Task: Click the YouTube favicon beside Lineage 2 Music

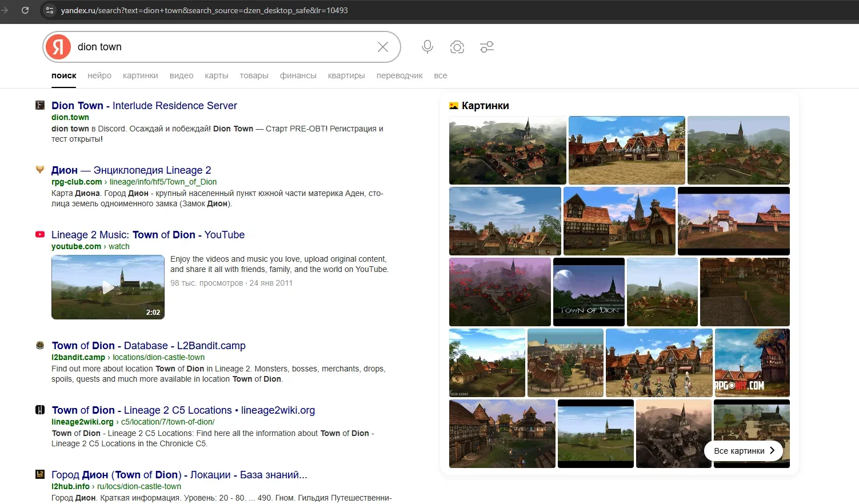Action: (x=40, y=234)
